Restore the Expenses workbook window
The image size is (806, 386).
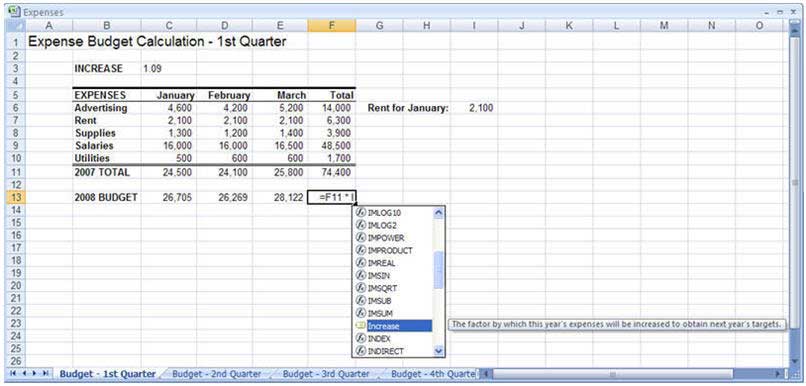pyautogui.click(x=780, y=12)
